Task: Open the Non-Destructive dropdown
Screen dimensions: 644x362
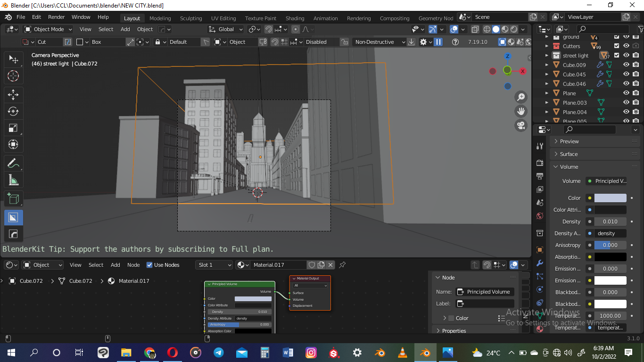Action: pyautogui.click(x=379, y=42)
